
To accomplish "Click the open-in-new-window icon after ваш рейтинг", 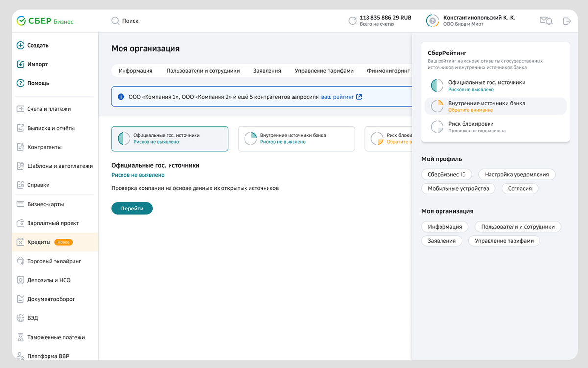I will [x=359, y=97].
